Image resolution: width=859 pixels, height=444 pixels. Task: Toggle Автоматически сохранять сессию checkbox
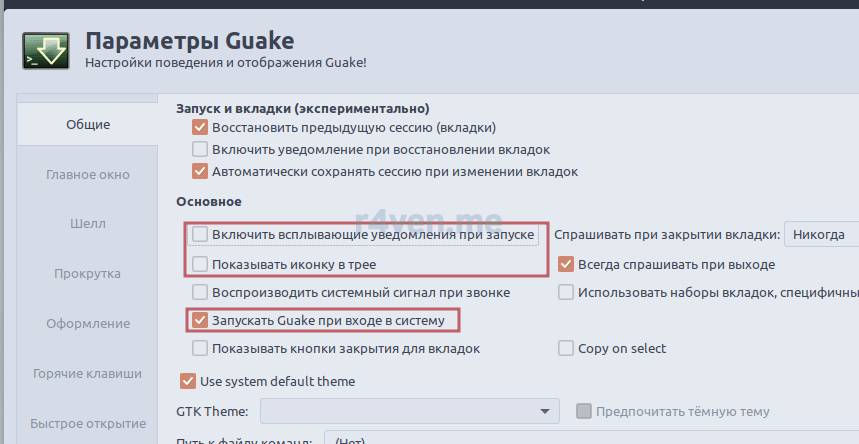200,172
